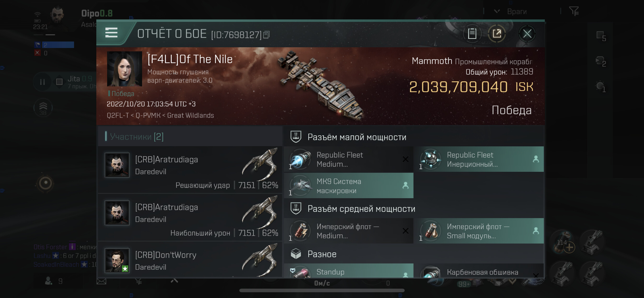Open the mail envelope icon

101,281
